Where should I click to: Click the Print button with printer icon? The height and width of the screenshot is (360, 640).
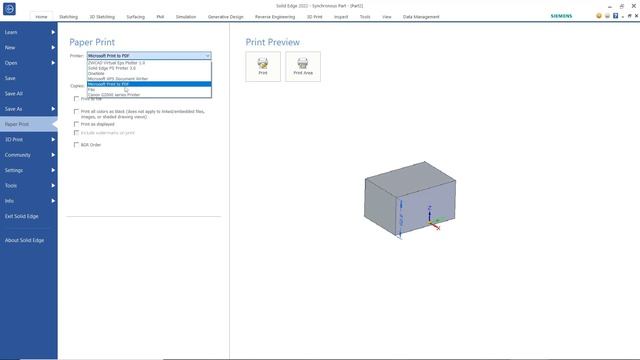(x=263, y=67)
